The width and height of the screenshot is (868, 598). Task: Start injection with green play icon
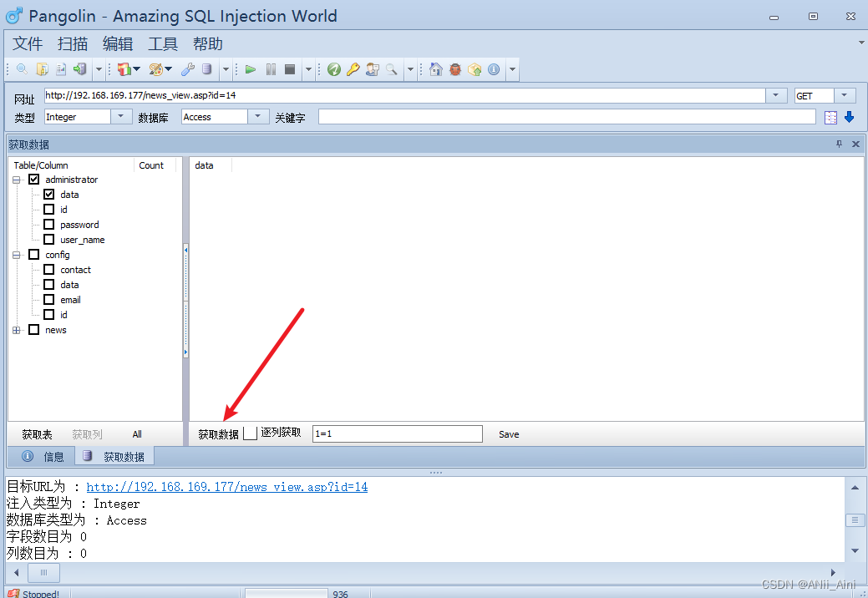click(251, 69)
